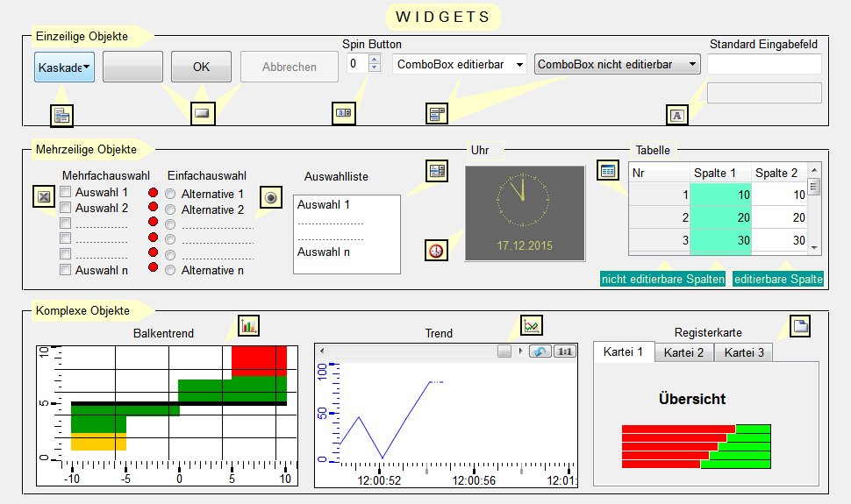The image size is (851, 504).
Task: Open the 'Kaskade' dropdown button
Action: [65, 67]
